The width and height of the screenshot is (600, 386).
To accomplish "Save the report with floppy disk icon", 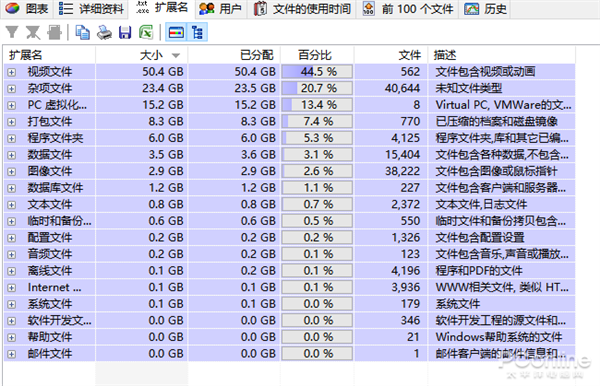I will point(125,33).
